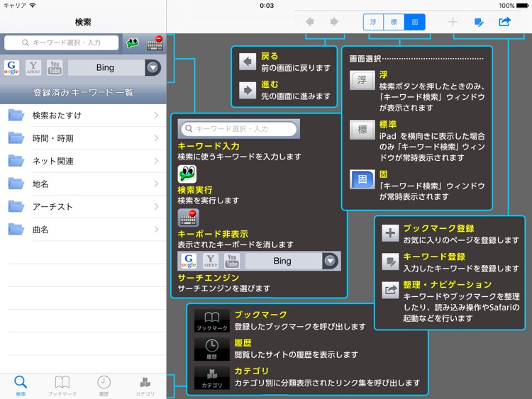This screenshot has width=532, height=399.
Task: Open the ネット関連 folder
Action: (x=83, y=161)
